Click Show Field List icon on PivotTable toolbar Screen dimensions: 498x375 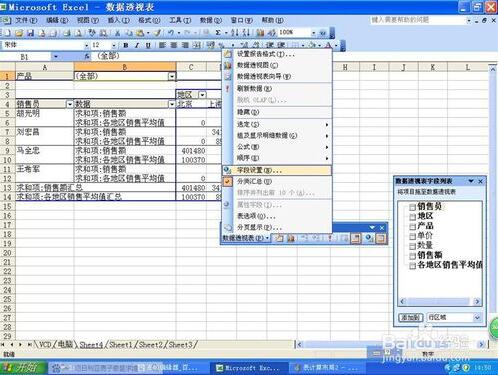point(381,238)
